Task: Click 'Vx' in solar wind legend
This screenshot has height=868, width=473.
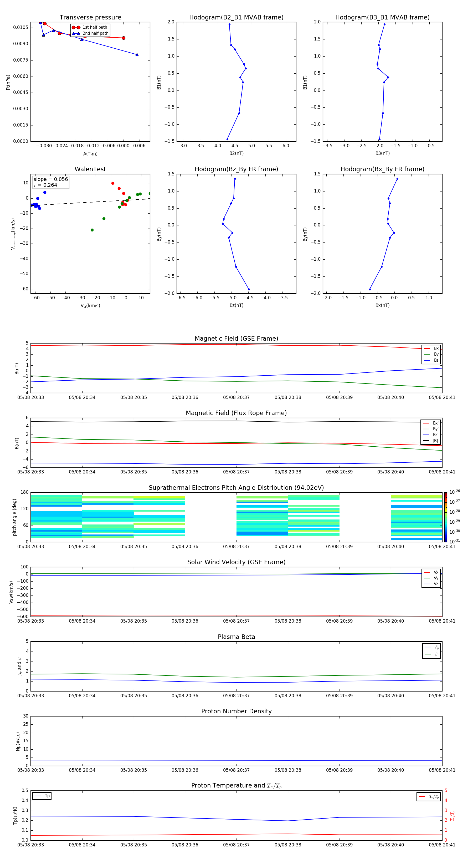Action: (431, 572)
